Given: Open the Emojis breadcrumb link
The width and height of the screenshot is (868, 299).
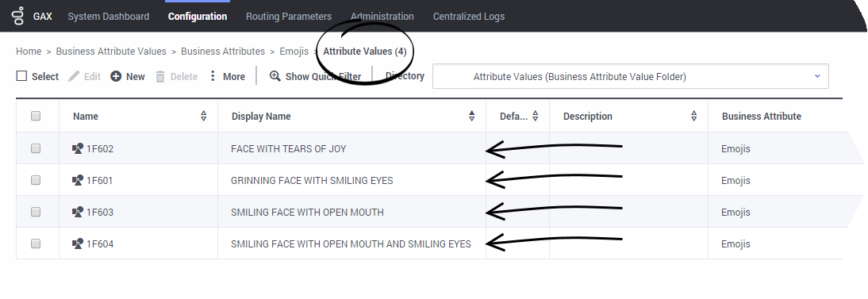Looking at the screenshot, I should click(x=294, y=51).
